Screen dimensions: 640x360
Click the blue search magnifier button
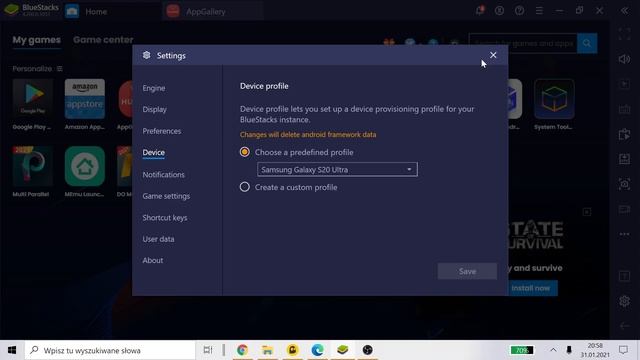[587, 43]
